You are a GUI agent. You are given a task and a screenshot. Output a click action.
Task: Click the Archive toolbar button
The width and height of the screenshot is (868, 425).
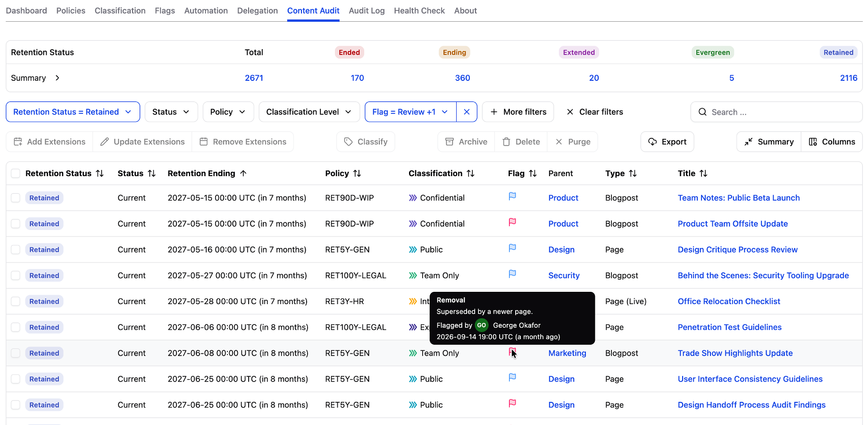(466, 142)
